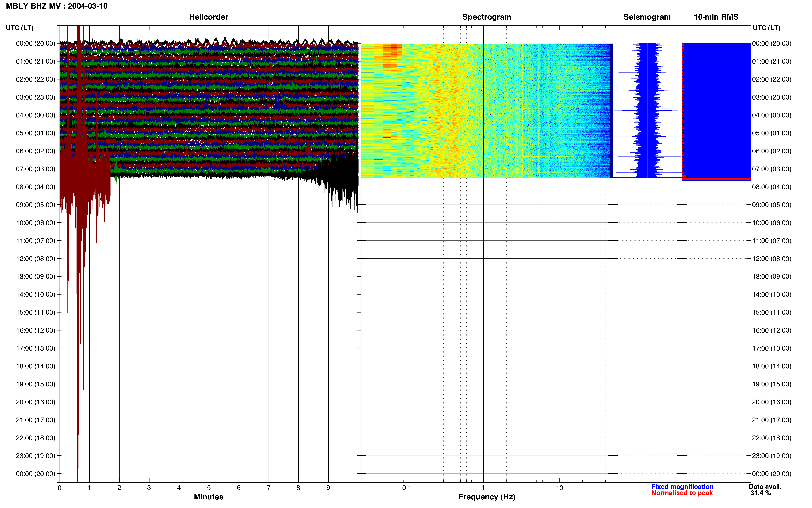Click the "Data avail." label
This screenshot has height=508, width=812.
[x=765, y=487]
